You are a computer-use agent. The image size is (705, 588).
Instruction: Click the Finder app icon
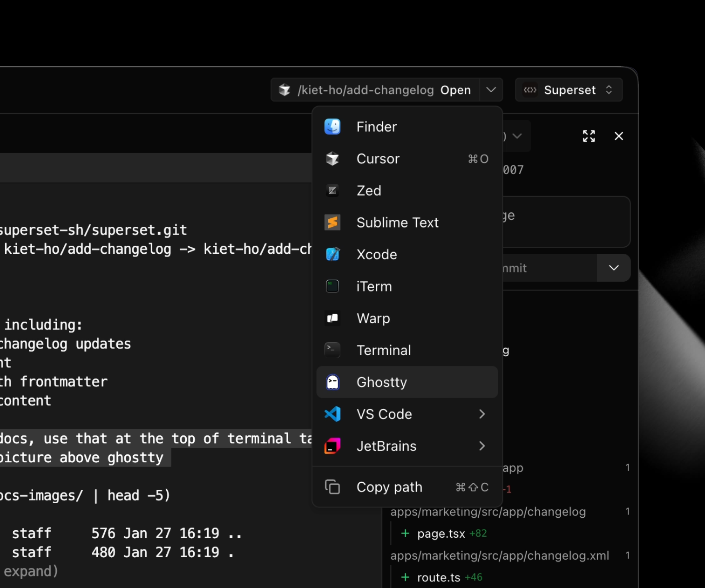click(x=332, y=127)
